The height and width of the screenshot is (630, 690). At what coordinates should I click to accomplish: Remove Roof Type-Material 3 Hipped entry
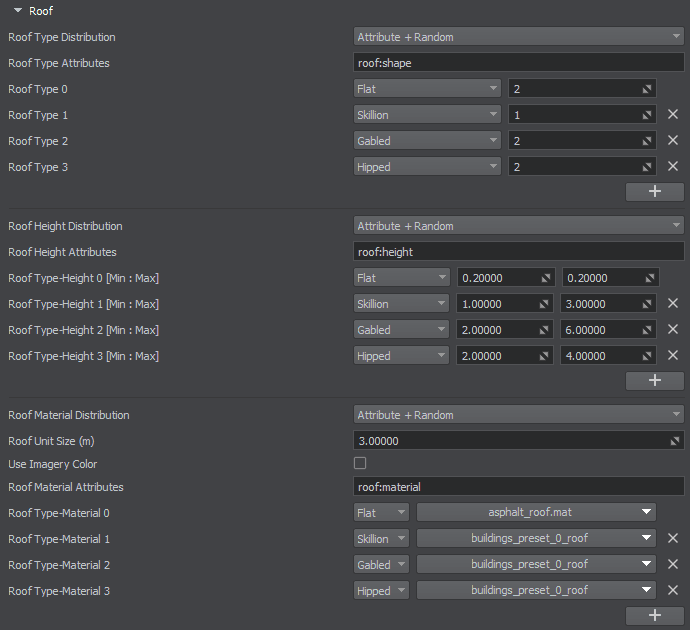(673, 591)
